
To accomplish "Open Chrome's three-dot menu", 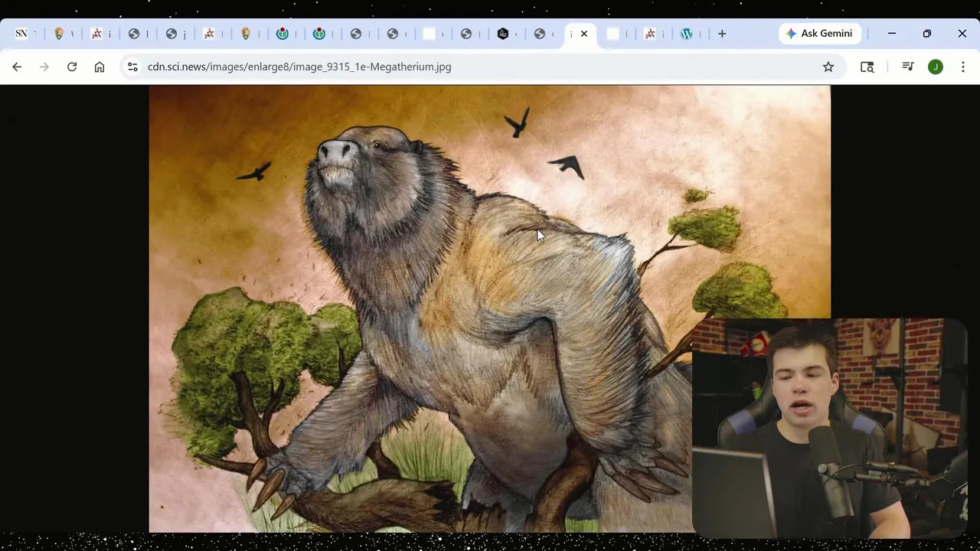I will coord(963,67).
